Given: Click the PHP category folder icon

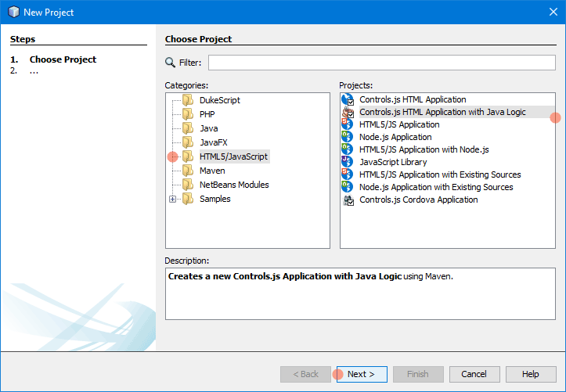Looking at the screenshot, I should 188,114.
